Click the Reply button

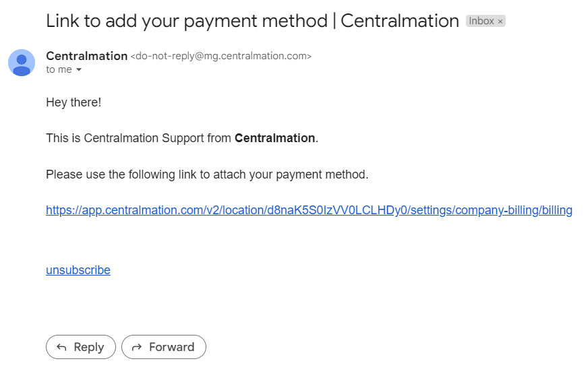81,347
